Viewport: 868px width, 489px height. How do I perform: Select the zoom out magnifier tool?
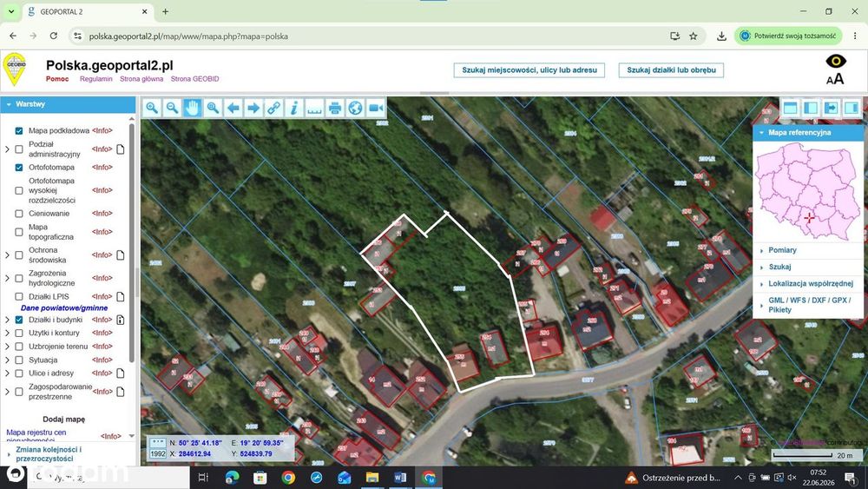click(x=172, y=108)
